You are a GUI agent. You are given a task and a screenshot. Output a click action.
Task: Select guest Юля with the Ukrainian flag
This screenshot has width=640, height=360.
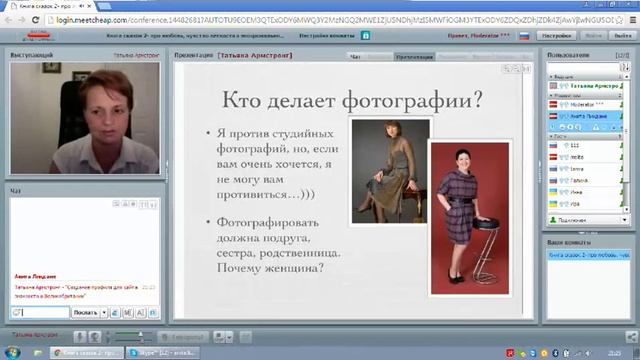pos(585,204)
